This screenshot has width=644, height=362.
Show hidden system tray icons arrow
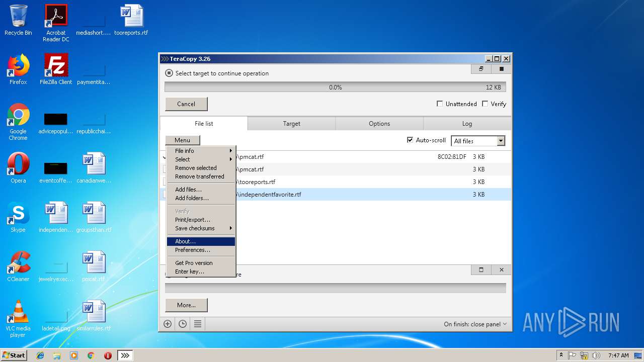561,355
